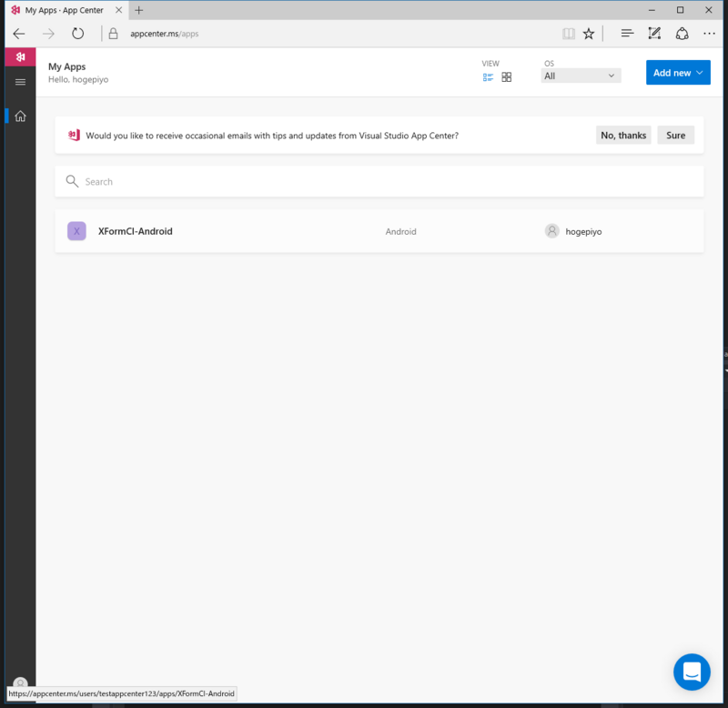Open the OS filter dropdown

(581, 76)
